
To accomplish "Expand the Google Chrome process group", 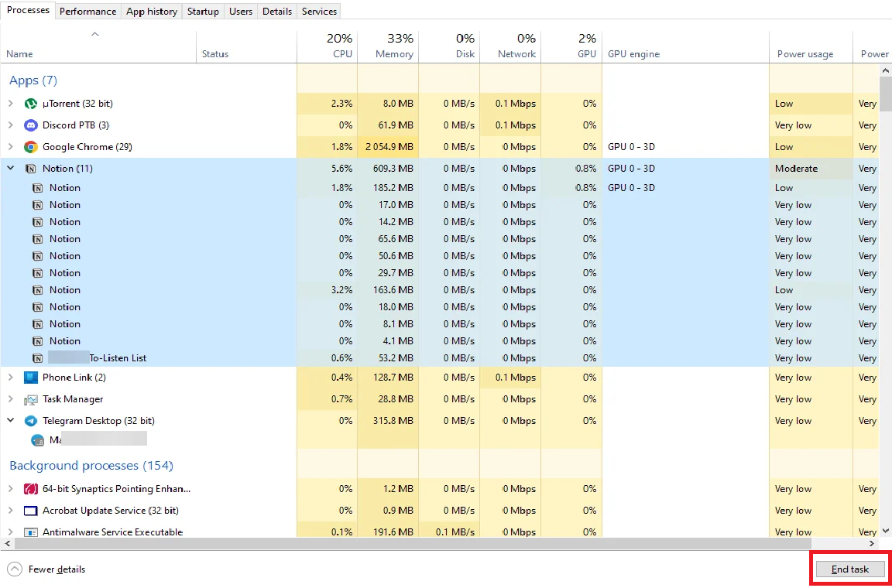I will tap(11, 147).
